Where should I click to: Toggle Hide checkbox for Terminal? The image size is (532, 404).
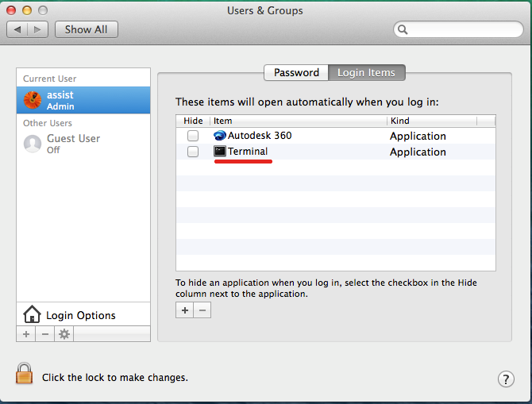click(x=193, y=152)
